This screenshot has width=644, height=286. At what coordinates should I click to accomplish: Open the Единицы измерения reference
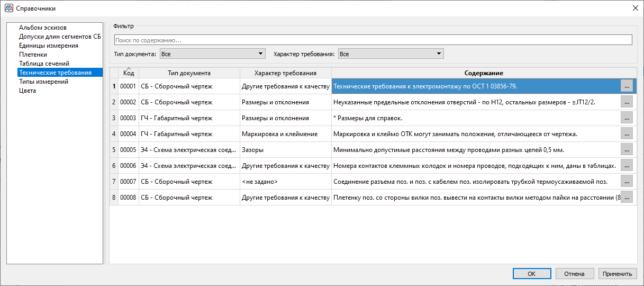point(49,46)
